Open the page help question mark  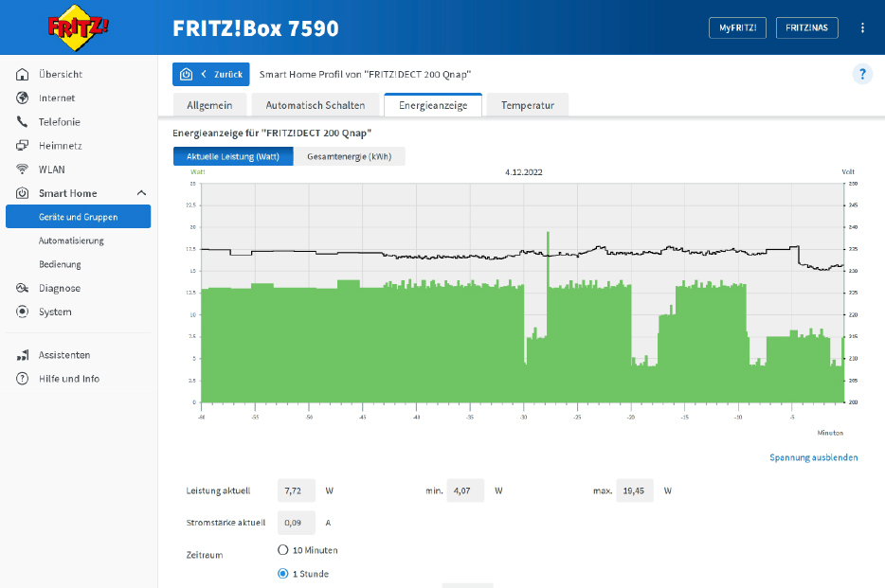click(862, 74)
